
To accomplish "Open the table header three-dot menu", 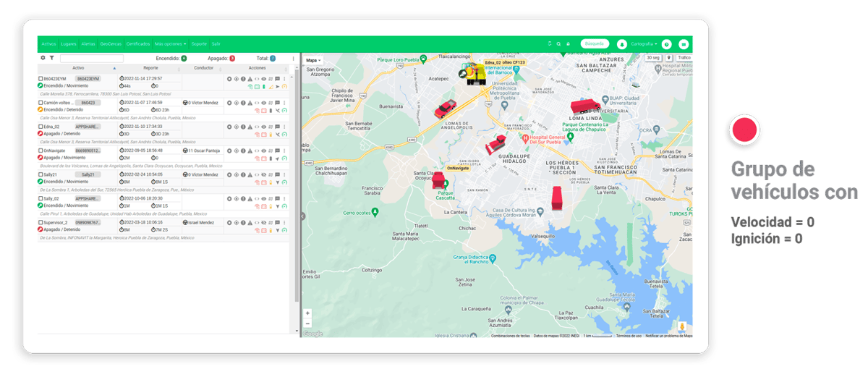I will 293,58.
